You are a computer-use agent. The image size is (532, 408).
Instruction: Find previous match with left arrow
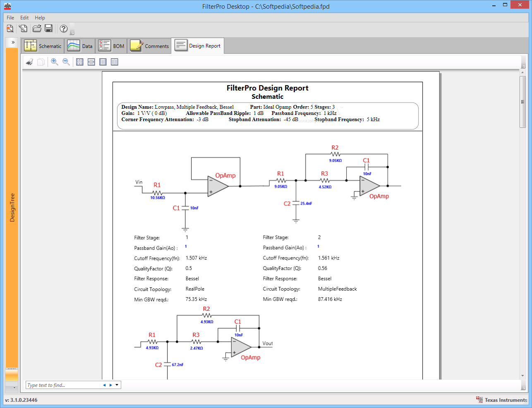(104, 385)
